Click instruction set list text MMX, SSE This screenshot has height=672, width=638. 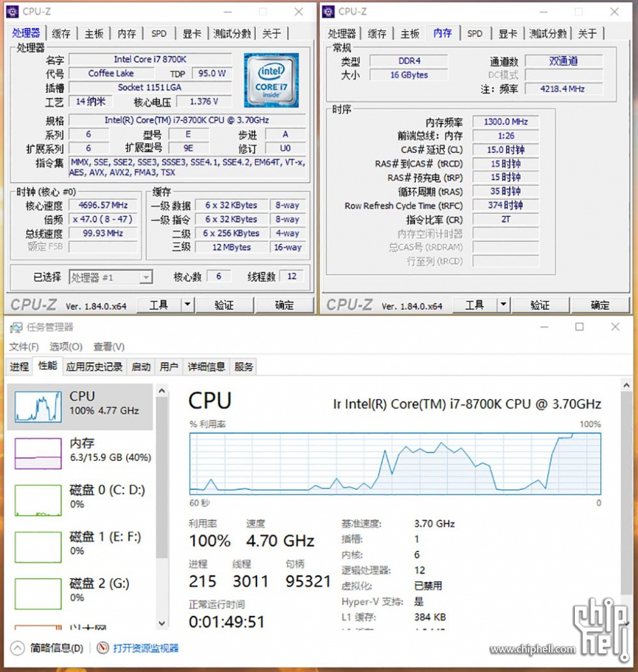[x=187, y=167]
